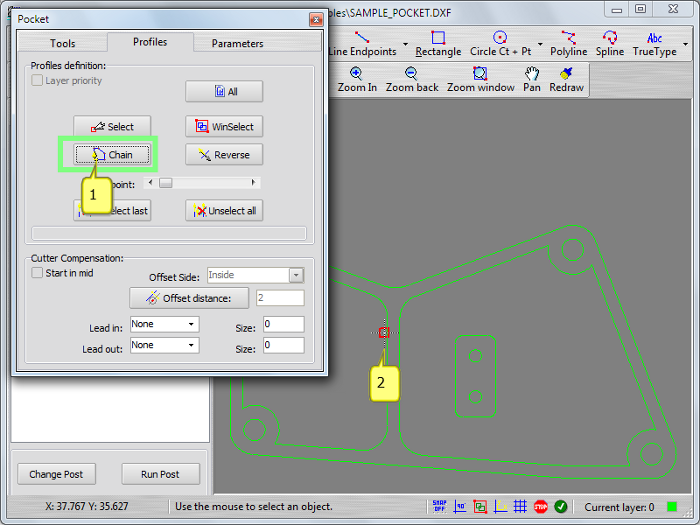700x525 pixels.
Task: Activate the Pan hand tool
Action: (x=532, y=80)
